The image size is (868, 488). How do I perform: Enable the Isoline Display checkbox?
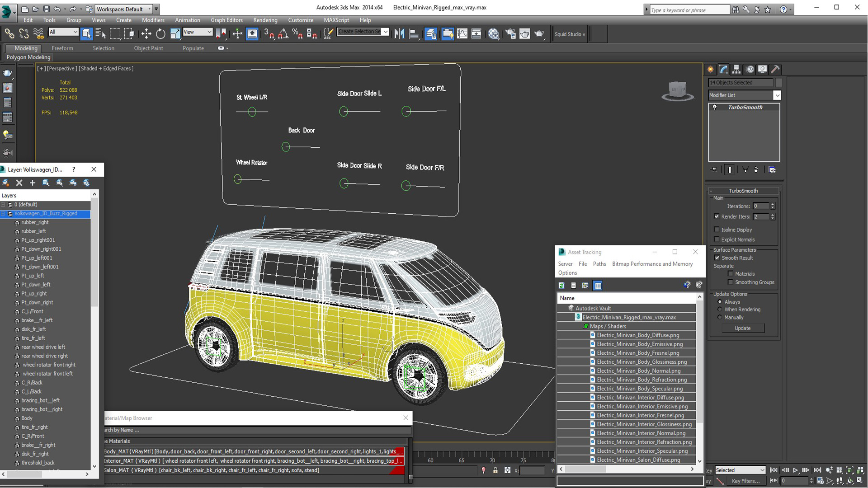coord(717,230)
